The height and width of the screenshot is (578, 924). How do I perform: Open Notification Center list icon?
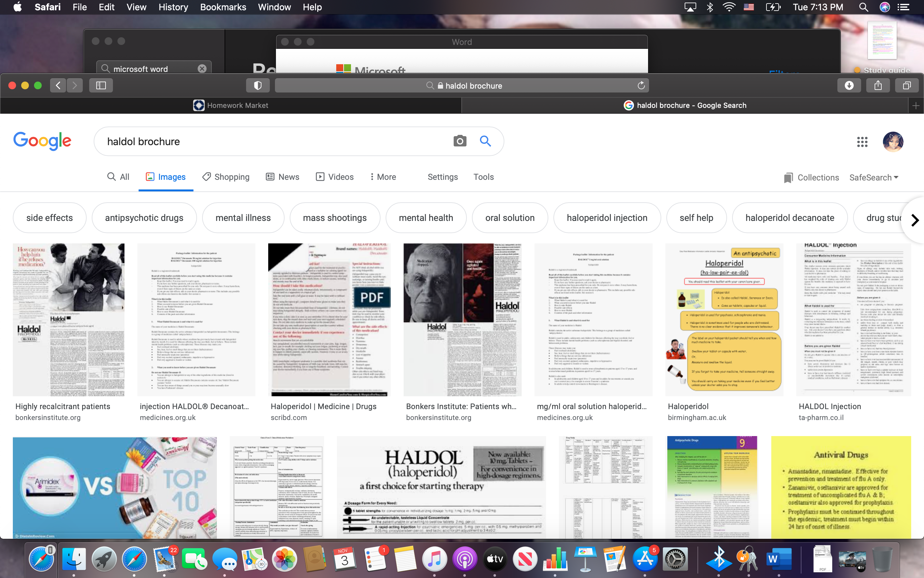(x=903, y=7)
